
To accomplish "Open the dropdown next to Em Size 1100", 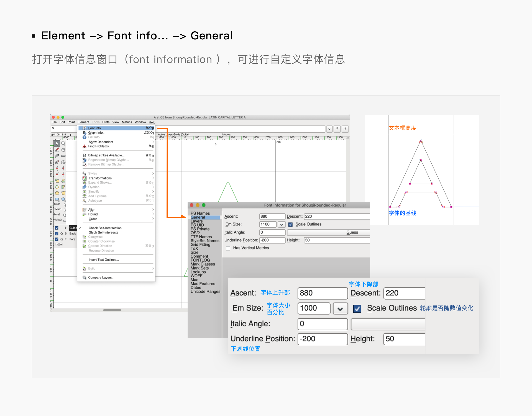I will [x=282, y=224].
